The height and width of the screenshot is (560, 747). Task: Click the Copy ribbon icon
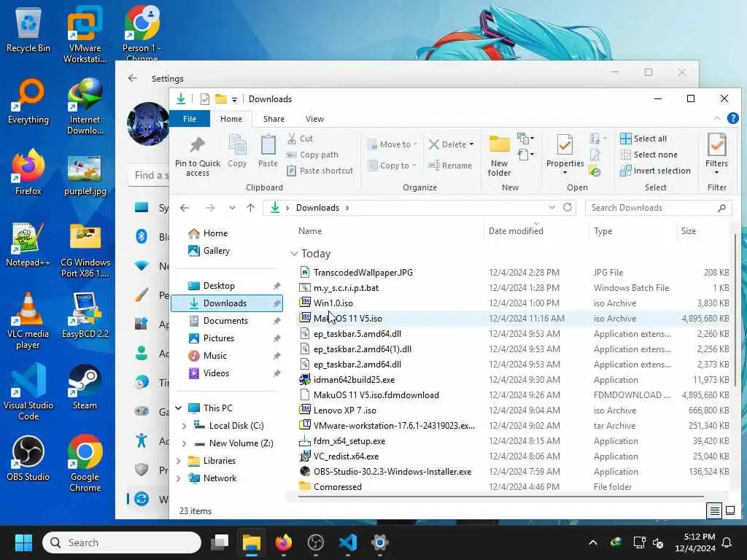tap(237, 145)
